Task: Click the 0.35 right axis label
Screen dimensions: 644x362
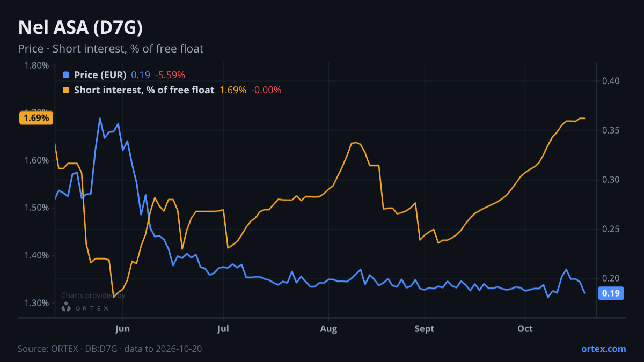Action: pyautogui.click(x=611, y=130)
